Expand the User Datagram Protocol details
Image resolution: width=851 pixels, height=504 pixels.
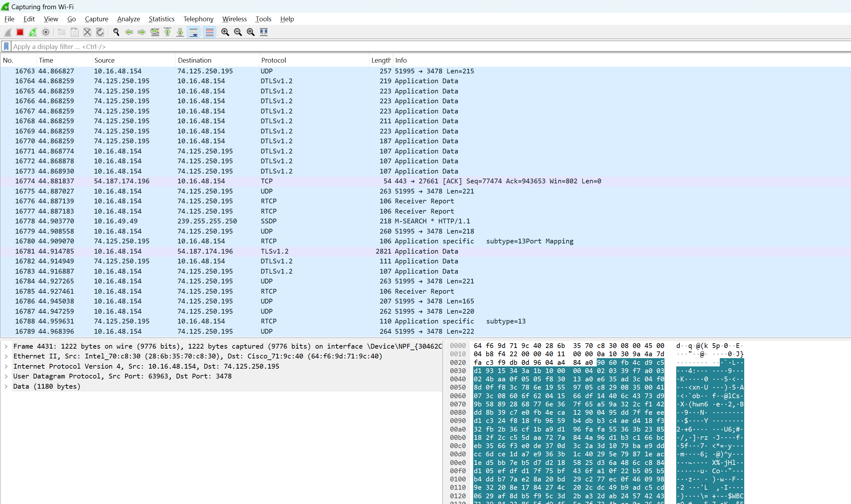pyautogui.click(x=6, y=376)
